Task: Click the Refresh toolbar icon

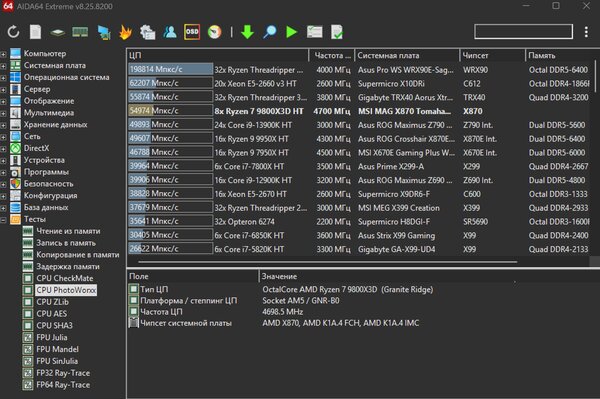Action: point(13,32)
